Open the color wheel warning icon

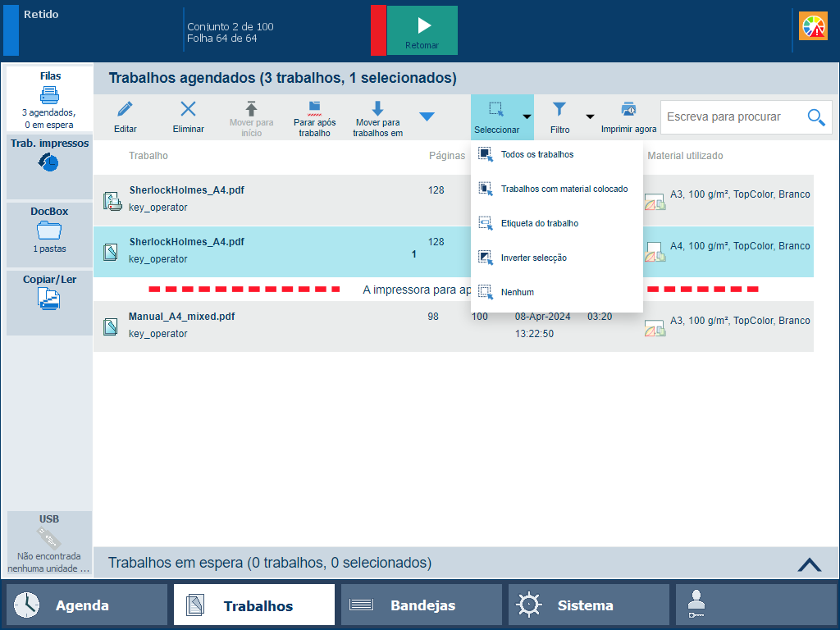[814, 27]
